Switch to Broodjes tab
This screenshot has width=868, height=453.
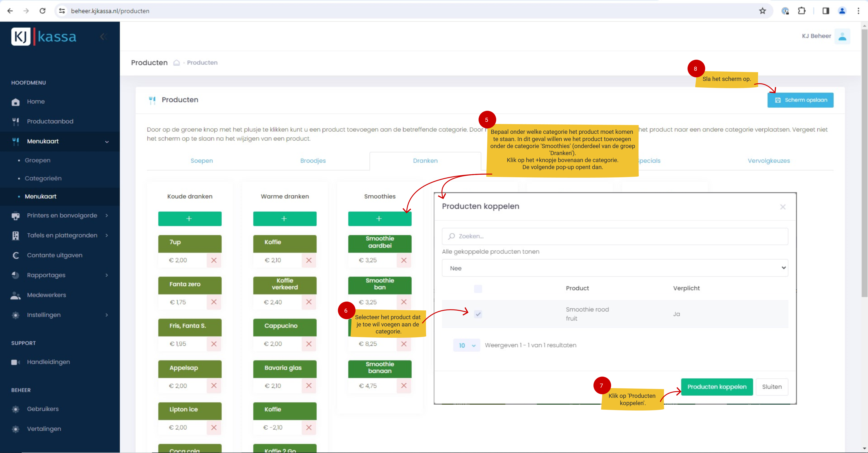tap(313, 161)
